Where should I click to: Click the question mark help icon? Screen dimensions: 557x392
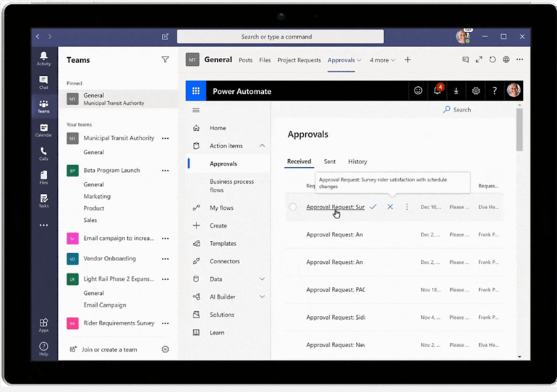tap(495, 91)
